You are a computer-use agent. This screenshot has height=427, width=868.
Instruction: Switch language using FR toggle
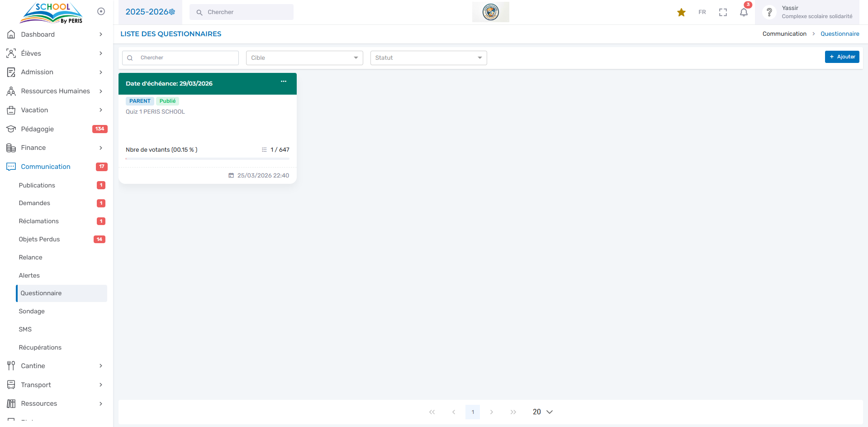[702, 12]
